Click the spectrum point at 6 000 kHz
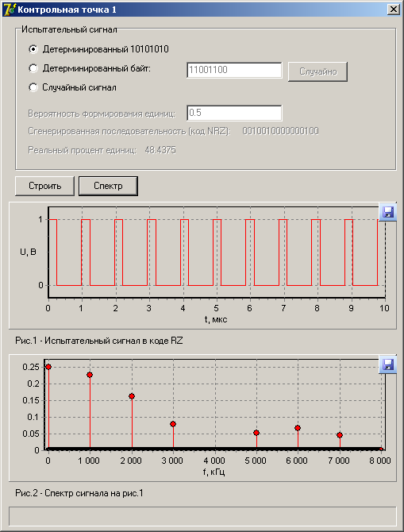This screenshot has width=404, height=532. pyautogui.click(x=298, y=428)
